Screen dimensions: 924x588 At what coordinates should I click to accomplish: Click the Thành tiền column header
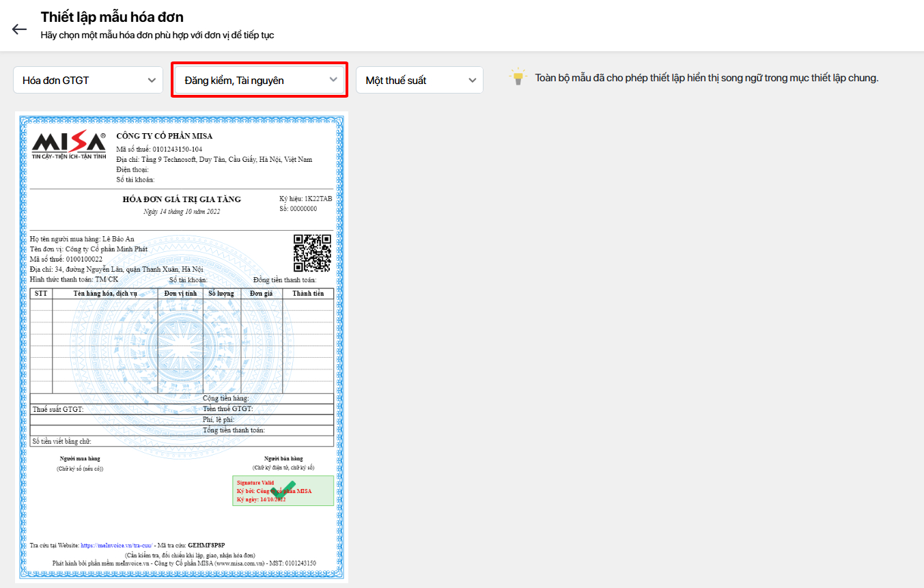pyautogui.click(x=308, y=294)
